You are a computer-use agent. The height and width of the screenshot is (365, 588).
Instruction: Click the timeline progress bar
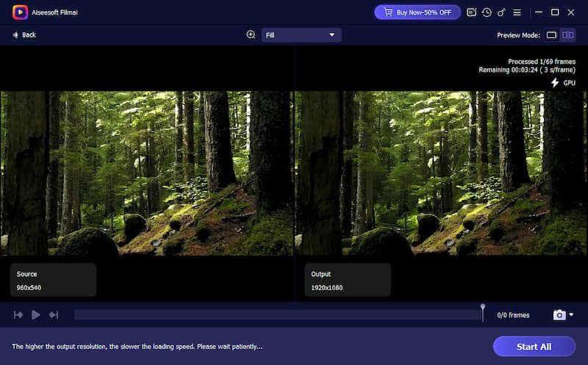278,315
